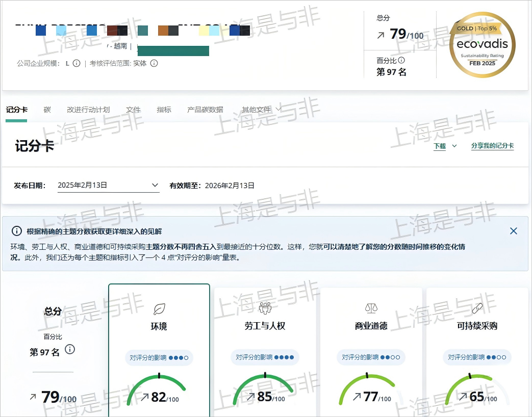Click 对评分的影响 badge on 可持续采购 card
The width and height of the screenshot is (532, 417).
tap(477, 357)
